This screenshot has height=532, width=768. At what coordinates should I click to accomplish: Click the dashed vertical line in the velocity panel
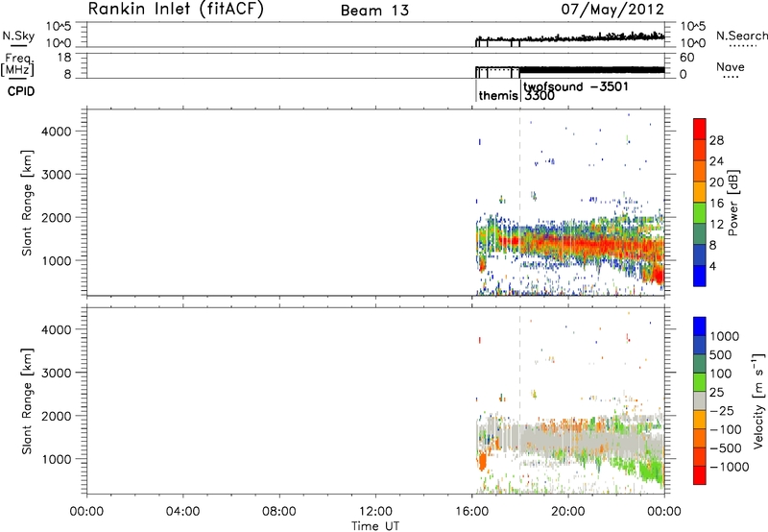(519, 400)
